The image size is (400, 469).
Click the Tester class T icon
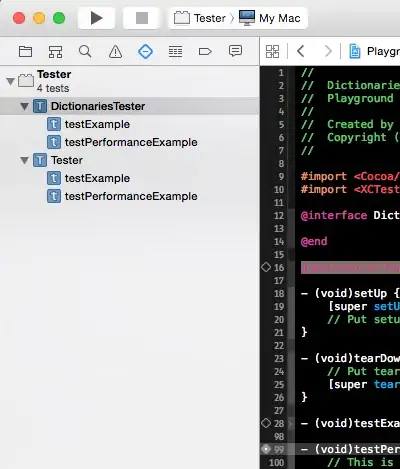point(40,160)
